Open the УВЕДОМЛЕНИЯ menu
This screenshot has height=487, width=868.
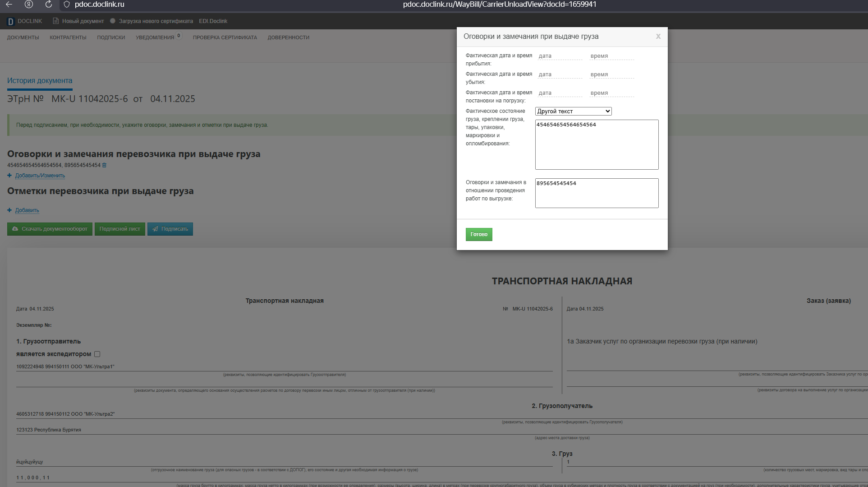click(x=155, y=37)
